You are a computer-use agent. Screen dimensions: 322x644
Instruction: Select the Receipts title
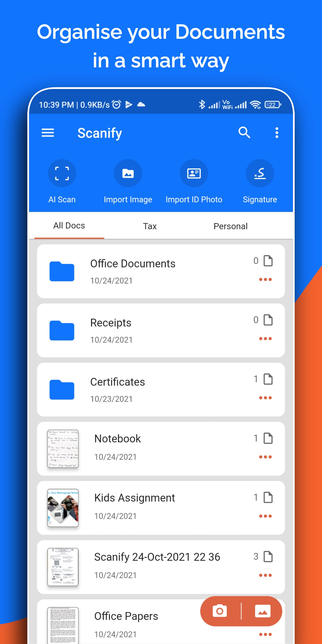[111, 323]
